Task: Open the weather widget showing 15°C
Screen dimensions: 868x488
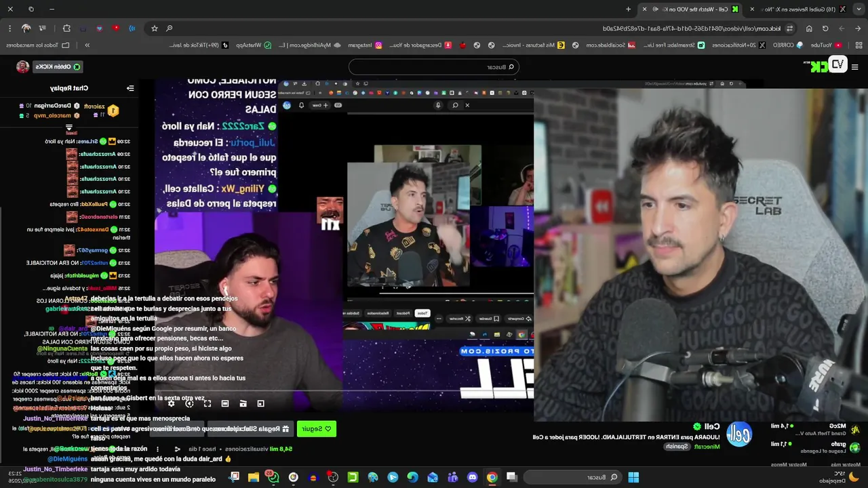Action: coord(841,477)
